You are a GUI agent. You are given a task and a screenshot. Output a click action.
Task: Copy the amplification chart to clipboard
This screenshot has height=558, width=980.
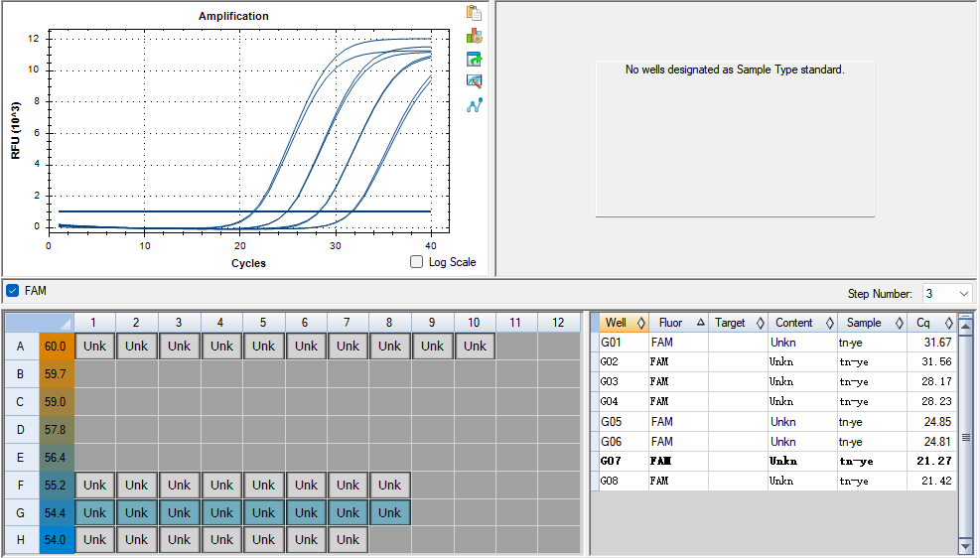coord(474,13)
